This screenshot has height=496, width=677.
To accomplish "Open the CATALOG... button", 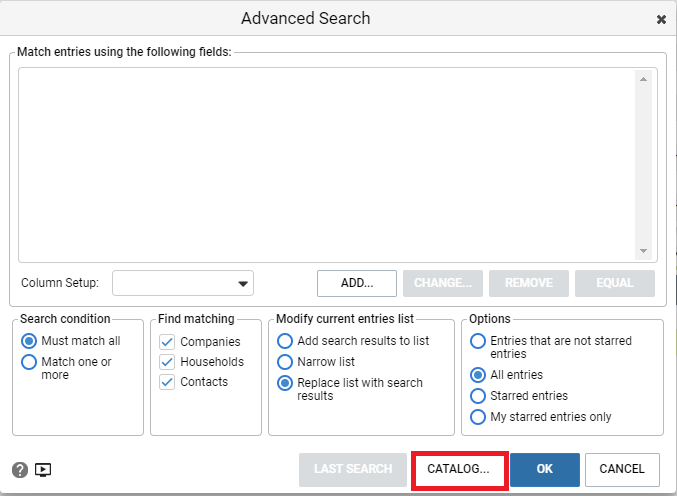I will point(459,470).
